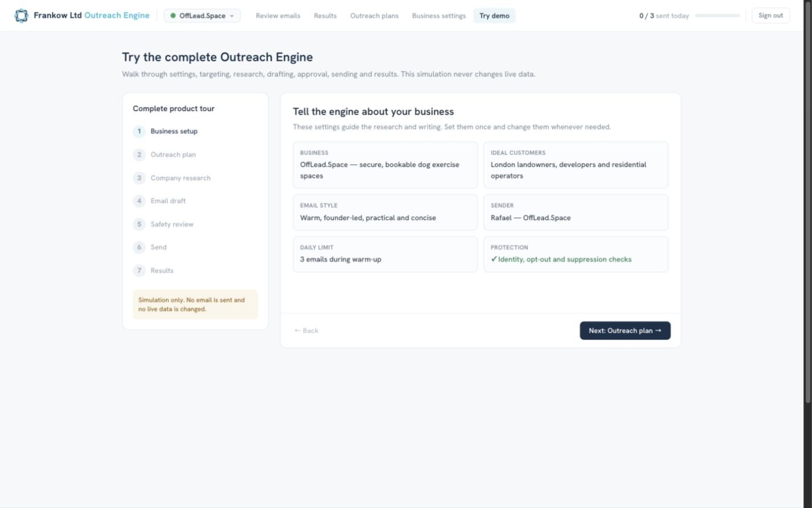Click the Simulation only notice
This screenshot has height=508, width=812.
pyautogui.click(x=195, y=304)
